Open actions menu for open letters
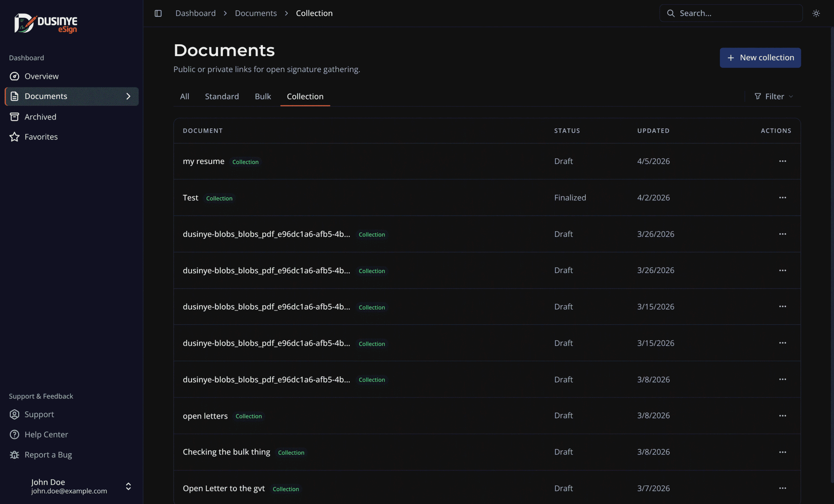 [x=783, y=416]
